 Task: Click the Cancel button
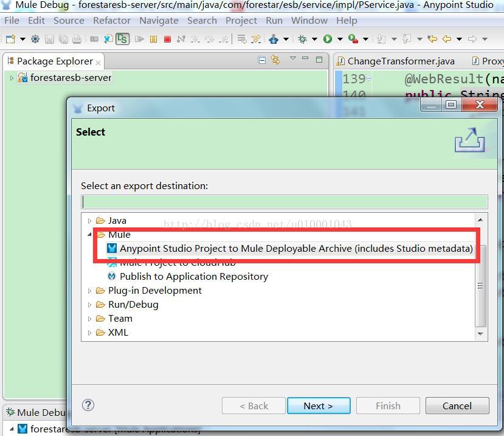point(457,406)
